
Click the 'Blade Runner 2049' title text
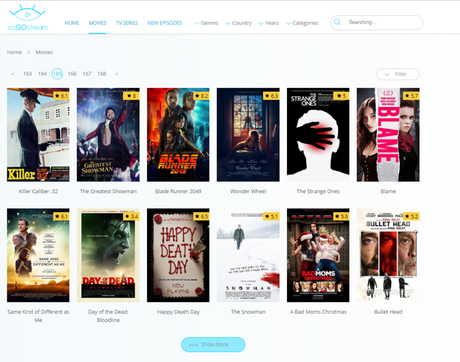coord(178,191)
